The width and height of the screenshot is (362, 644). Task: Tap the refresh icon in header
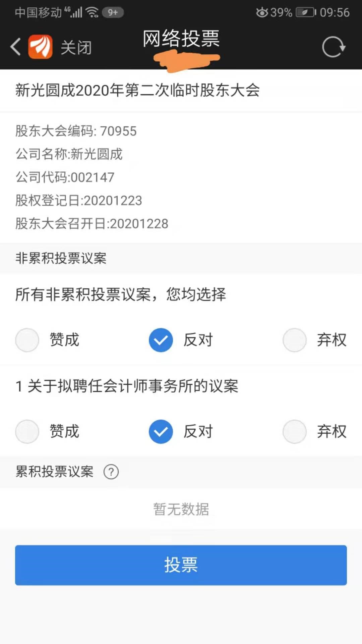click(x=333, y=47)
